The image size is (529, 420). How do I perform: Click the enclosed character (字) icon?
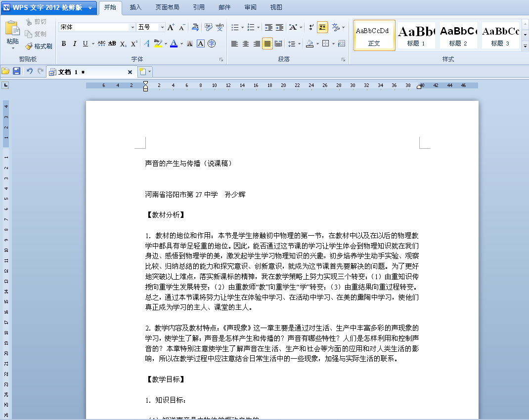[212, 43]
